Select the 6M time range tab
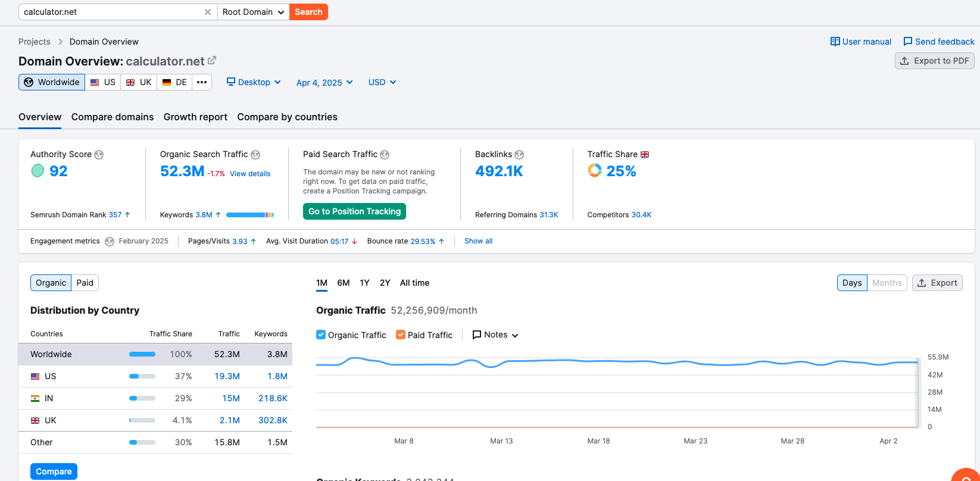 click(x=344, y=283)
